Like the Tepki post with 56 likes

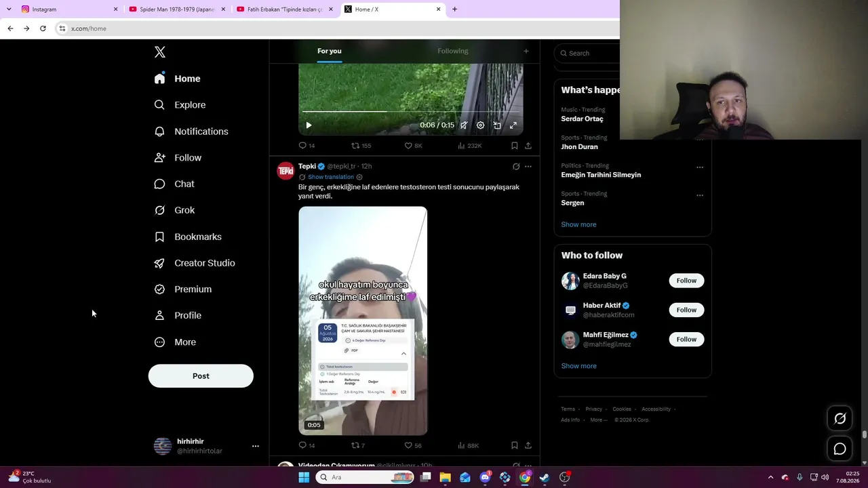click(413, 445)
